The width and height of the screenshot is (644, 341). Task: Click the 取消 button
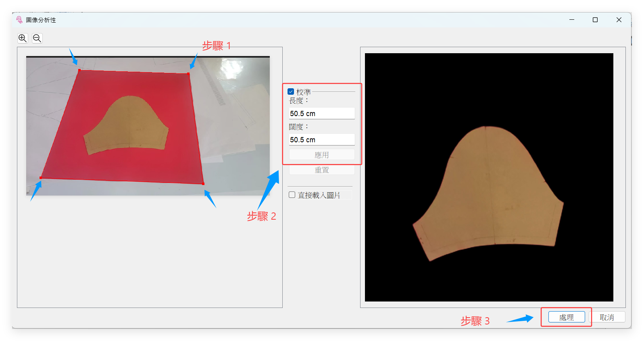(x=607, y=317)
